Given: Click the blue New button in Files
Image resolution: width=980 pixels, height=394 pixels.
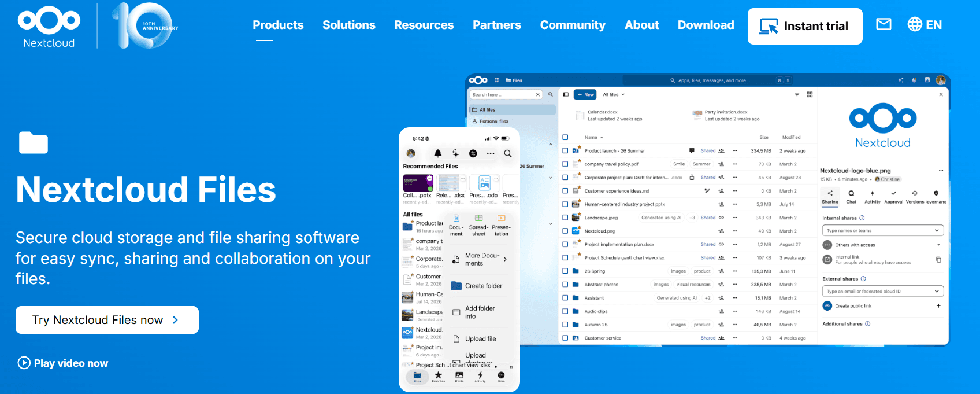Looking at the screenshot, I should (x=585, y=94).
